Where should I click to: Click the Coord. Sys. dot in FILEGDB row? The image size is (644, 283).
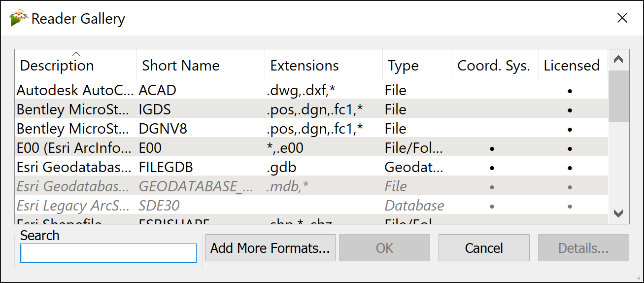492,168
